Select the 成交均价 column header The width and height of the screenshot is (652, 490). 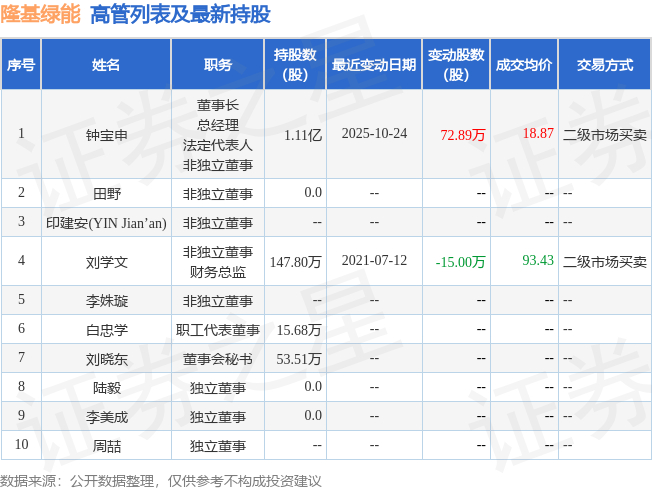tap(524, 64)
